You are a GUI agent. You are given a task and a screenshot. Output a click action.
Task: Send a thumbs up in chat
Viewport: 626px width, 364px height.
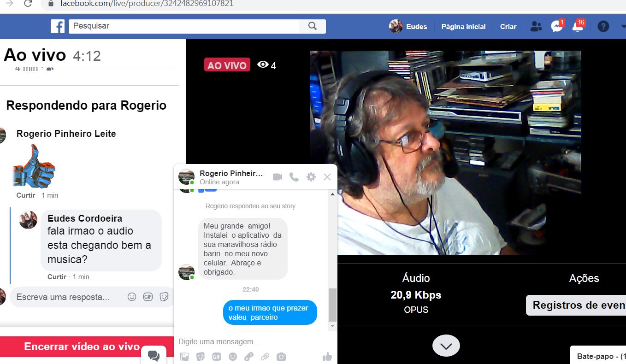coord(327,356)
